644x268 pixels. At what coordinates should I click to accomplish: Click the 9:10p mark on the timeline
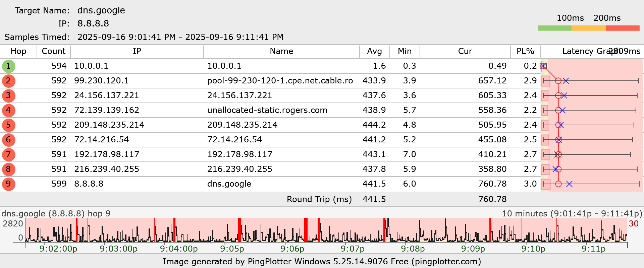pyautogui.click(x=533, y=249)
